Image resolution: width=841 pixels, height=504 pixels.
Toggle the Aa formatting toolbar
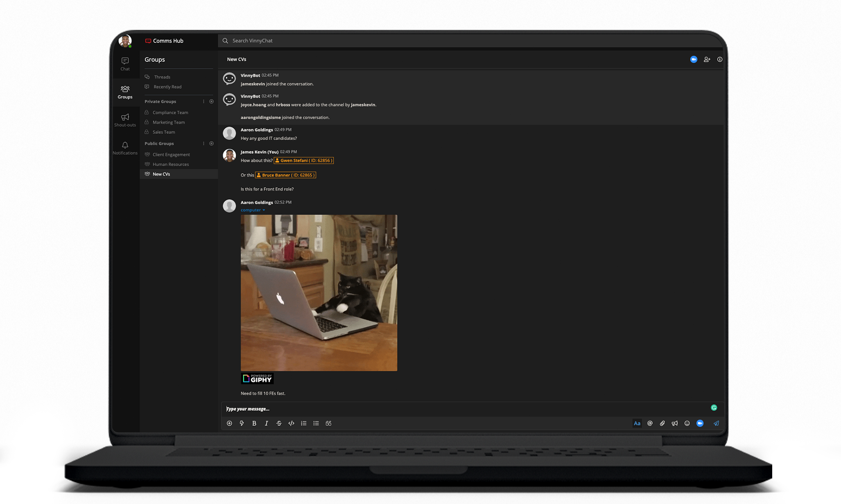point(637,423)
